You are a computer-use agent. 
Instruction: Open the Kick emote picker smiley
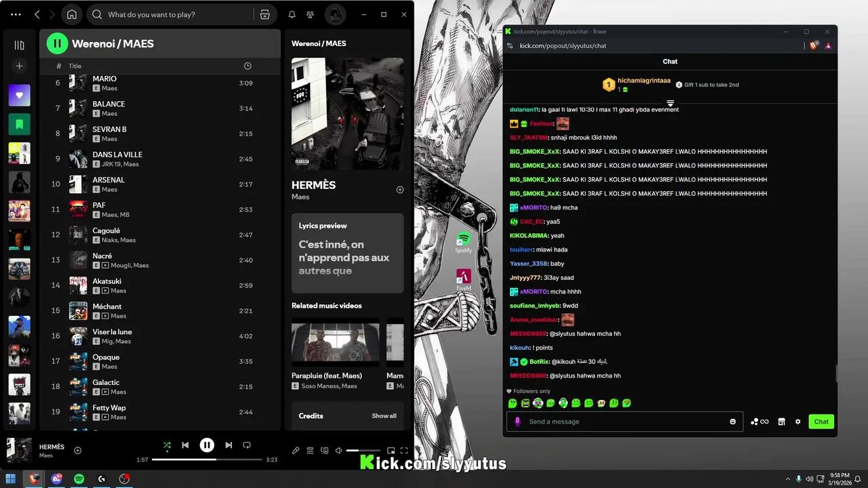click(732, 422)
